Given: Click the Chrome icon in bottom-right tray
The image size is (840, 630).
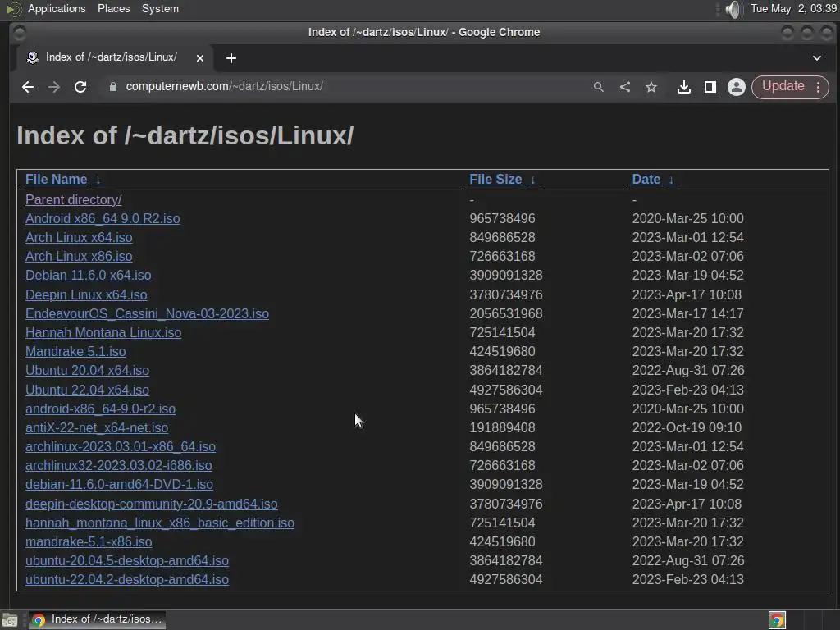Looking at the screenshot, I should (x=777, y=620).
